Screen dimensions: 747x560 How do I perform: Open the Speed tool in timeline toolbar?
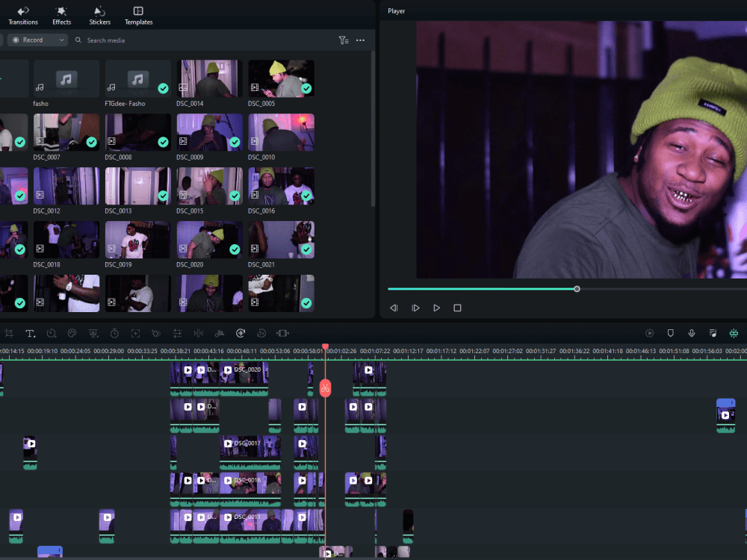coord(52,333)
